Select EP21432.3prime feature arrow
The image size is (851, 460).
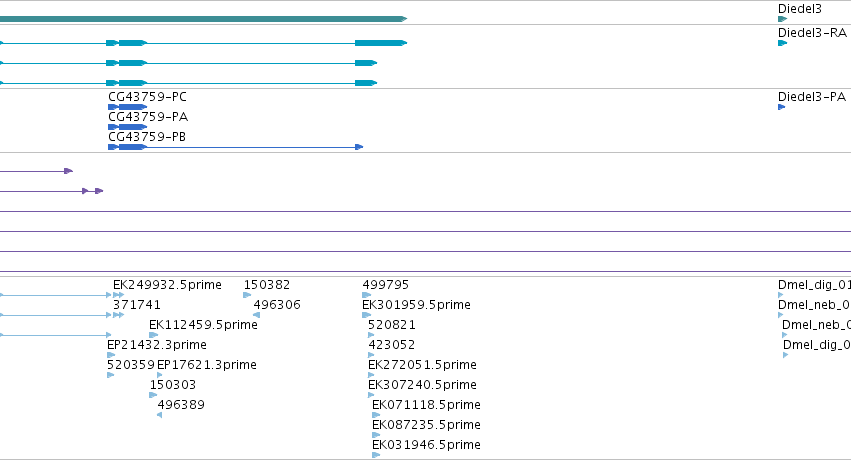(111, 355)
